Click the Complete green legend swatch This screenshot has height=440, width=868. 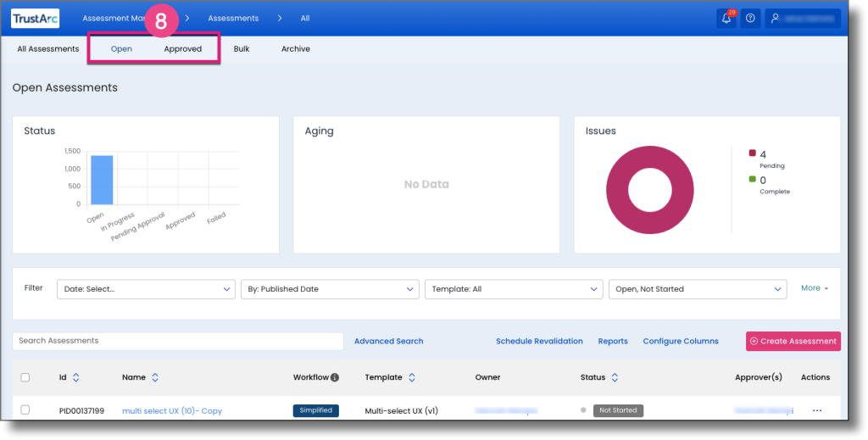(753, 179)
